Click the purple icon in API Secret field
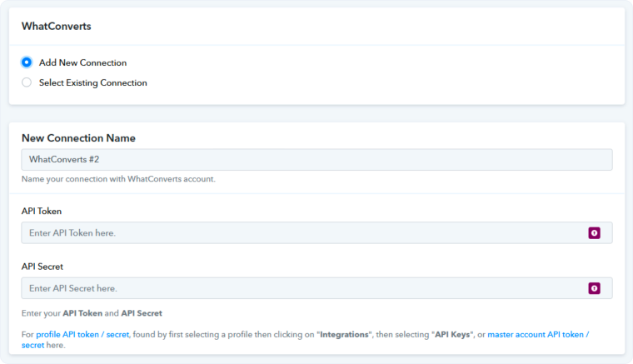 coord(594,288)
